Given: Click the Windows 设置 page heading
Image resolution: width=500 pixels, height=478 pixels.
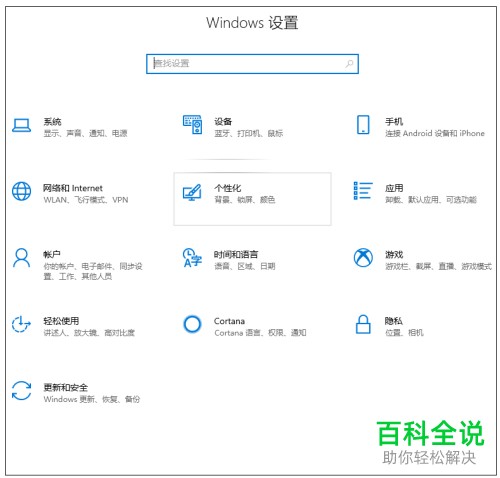Looking at the screenshot, I should coord(252,23).
